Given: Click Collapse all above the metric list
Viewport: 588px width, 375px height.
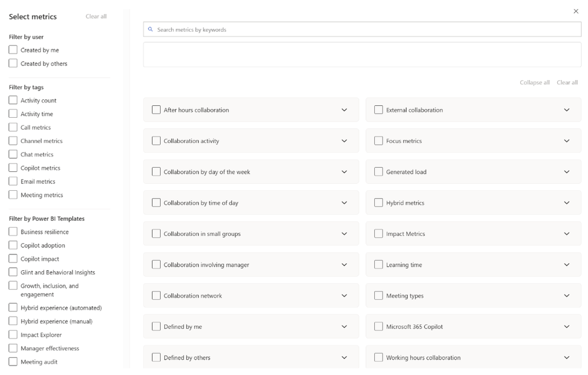Looking at the screenshot, I should pos(534,82).
